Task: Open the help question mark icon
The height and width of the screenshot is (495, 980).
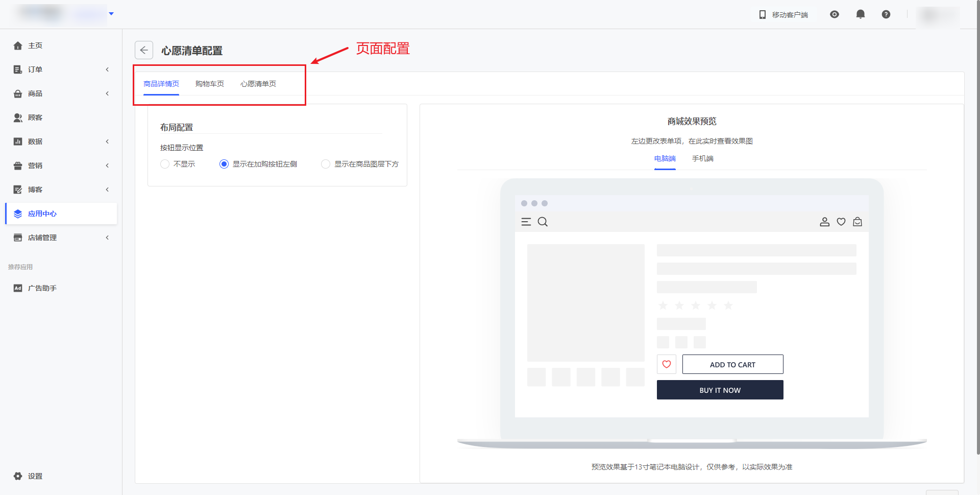Action: pyautogui.click(x=886, y=14)
